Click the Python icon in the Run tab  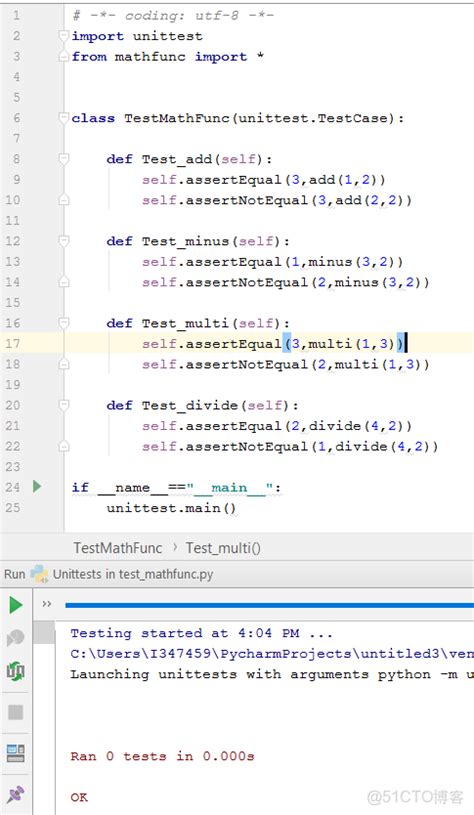[x=40, y=574]
